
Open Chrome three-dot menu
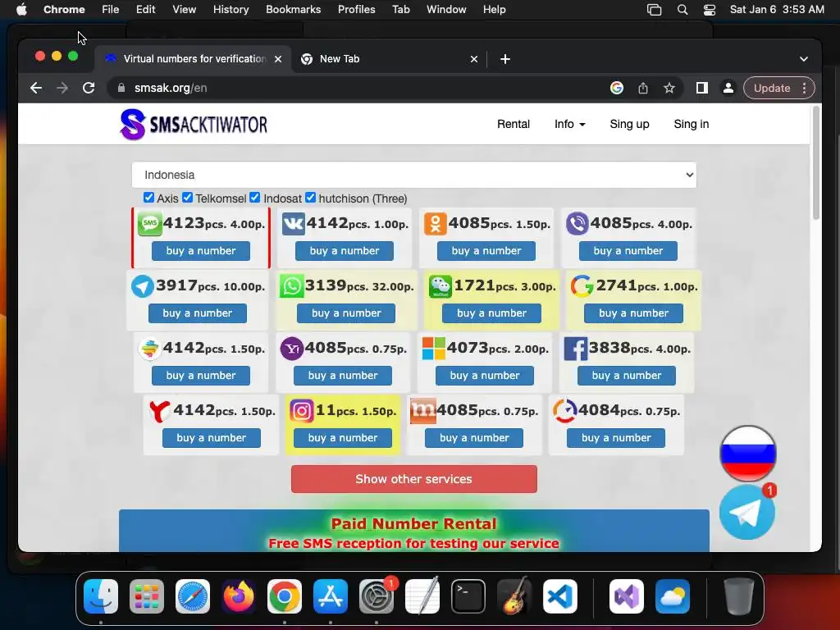[x=804, y=88]
